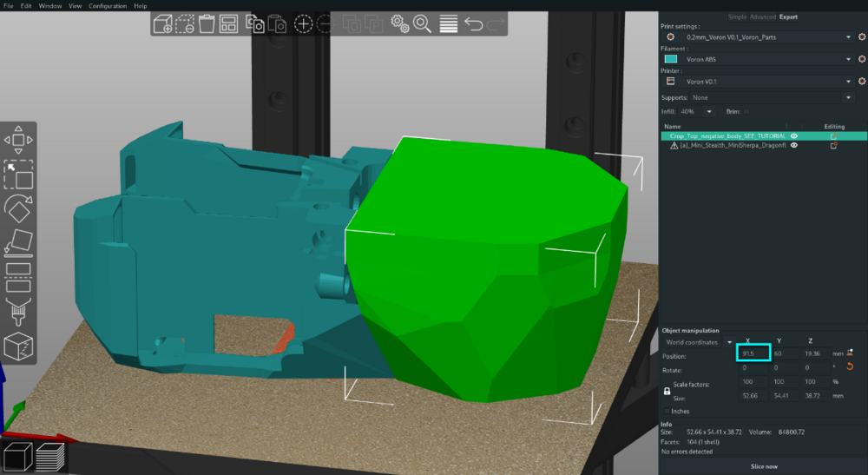Screen dimensions: 868x475
Task: Expand the Supports dropdown
Action: point(772,97)
